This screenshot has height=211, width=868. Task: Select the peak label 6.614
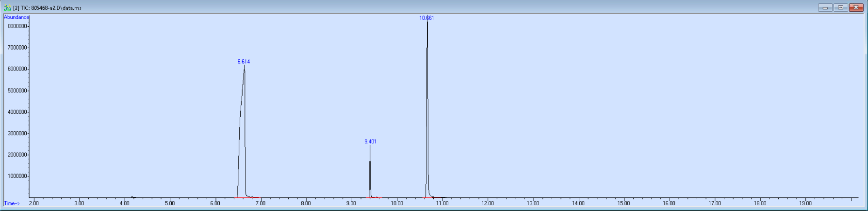tap(244, 62)
